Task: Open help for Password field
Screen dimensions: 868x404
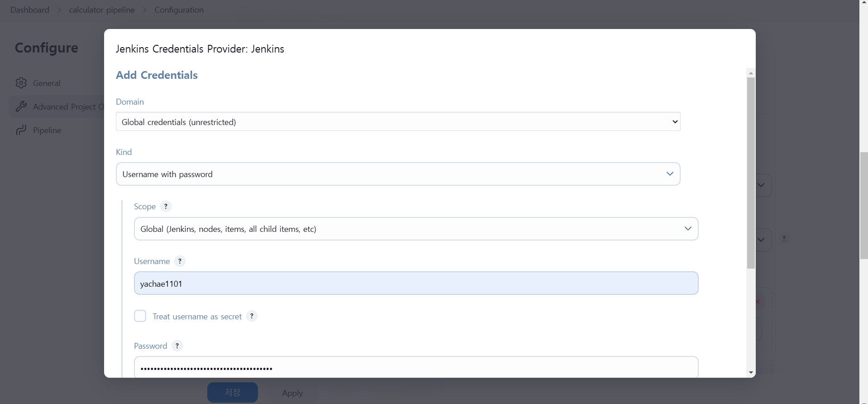Action: (x=177, y=346)
